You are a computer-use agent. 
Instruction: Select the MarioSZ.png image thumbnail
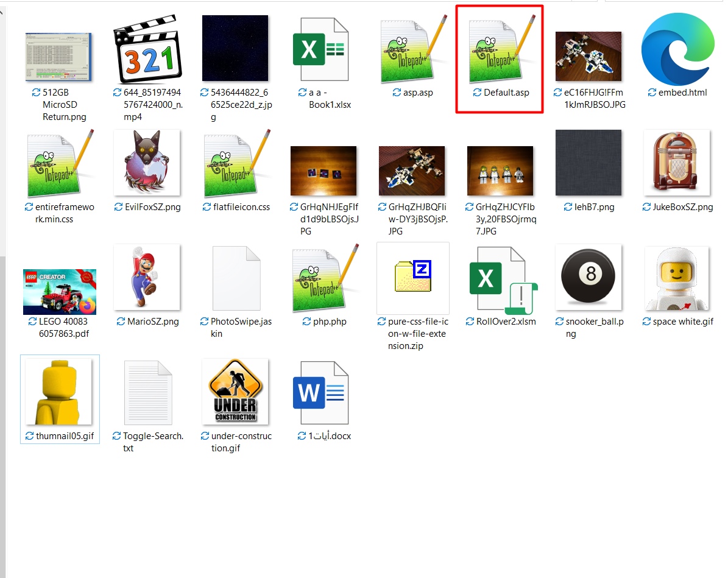tap(147, 278)
